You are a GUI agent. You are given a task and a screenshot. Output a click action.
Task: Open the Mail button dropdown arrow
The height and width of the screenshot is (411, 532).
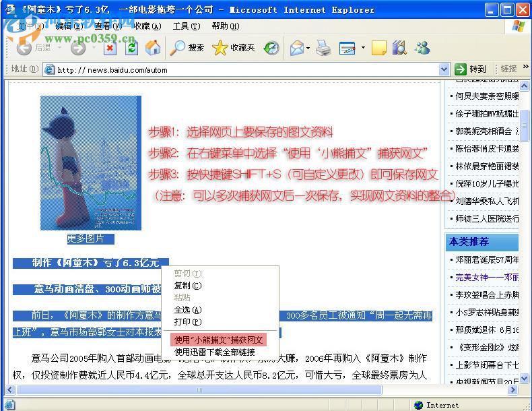coord(308,48)
